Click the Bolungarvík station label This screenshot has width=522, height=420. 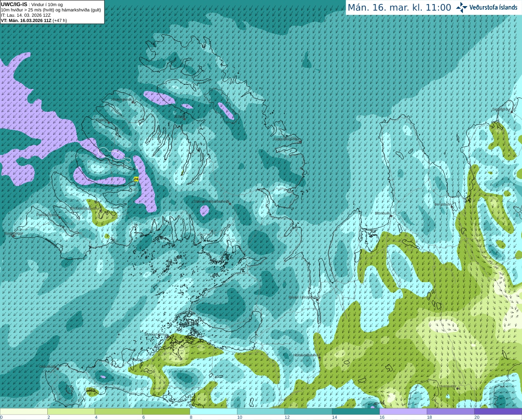[122, 99]
